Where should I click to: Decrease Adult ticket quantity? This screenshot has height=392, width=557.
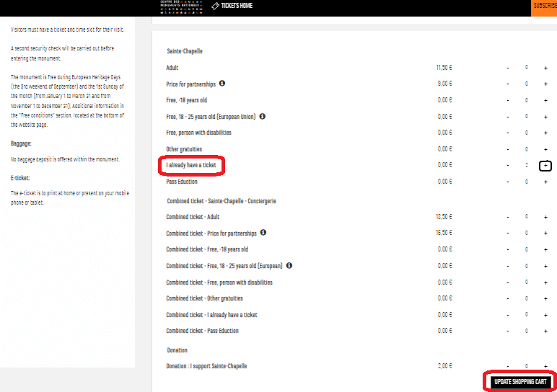508,68
